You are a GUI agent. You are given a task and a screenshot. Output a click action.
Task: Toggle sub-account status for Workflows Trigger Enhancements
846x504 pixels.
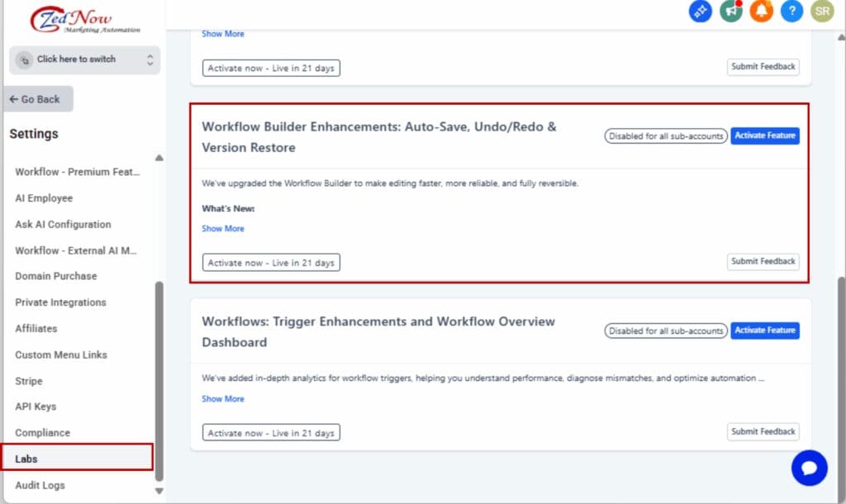click(666, 330)
